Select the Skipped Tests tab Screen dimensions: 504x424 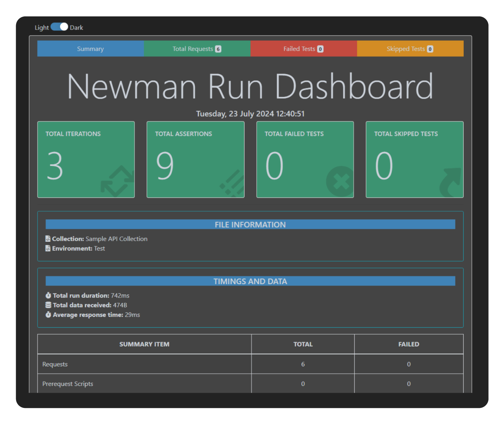pos(409,49)
